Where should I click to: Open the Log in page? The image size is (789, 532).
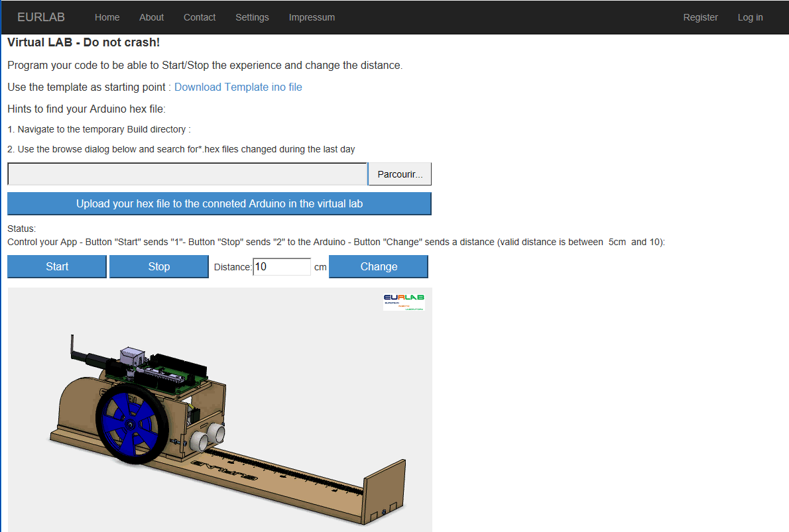(750, 17)
